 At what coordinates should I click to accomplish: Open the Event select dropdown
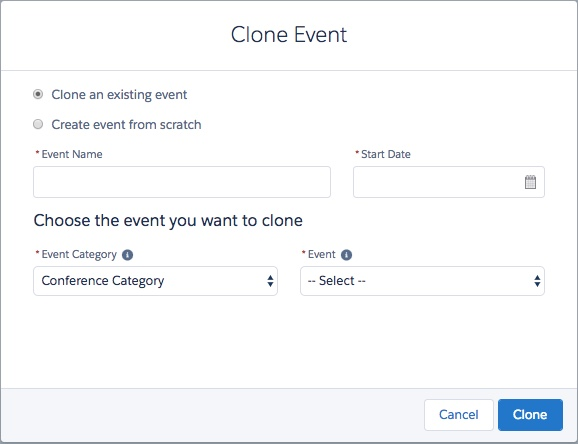(x=422, y=281)
